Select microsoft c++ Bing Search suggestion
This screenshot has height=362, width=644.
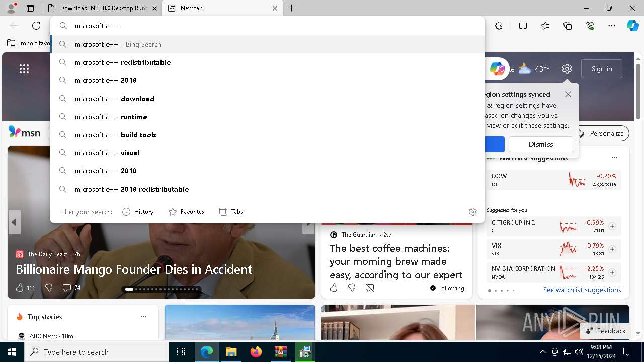(x=267, y=44)
